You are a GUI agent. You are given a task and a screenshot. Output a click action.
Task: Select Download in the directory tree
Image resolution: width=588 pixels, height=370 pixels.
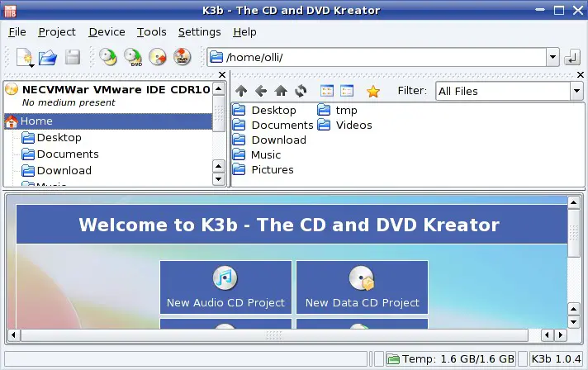[64, 171]
